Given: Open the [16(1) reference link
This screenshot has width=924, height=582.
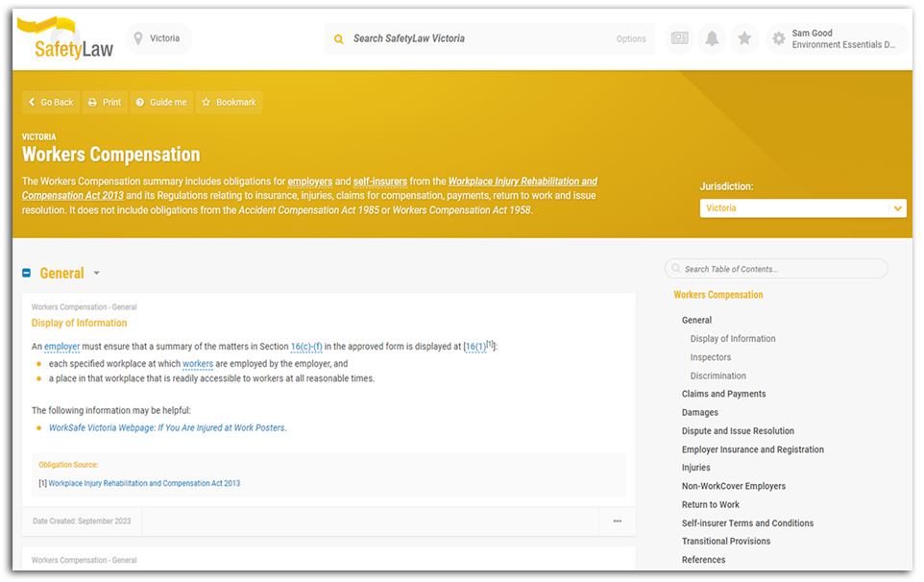Looking at the screenshot, I should tap(476, 347).
